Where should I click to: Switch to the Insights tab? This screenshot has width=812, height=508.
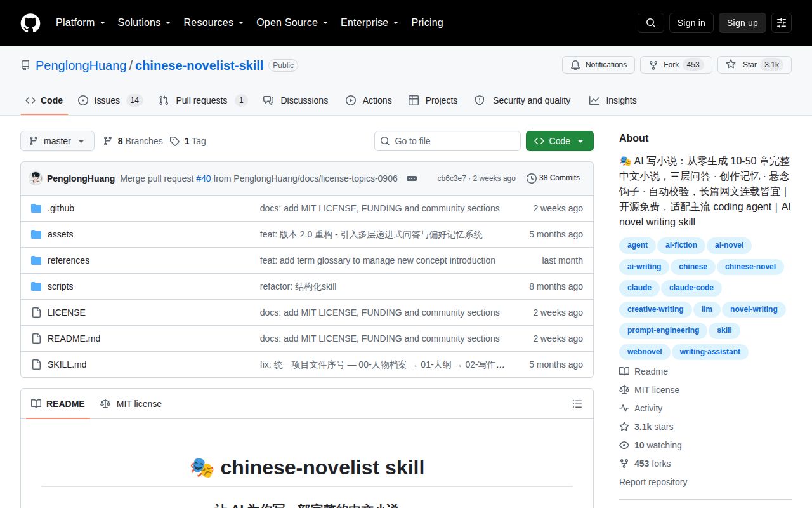click(613, 100)
